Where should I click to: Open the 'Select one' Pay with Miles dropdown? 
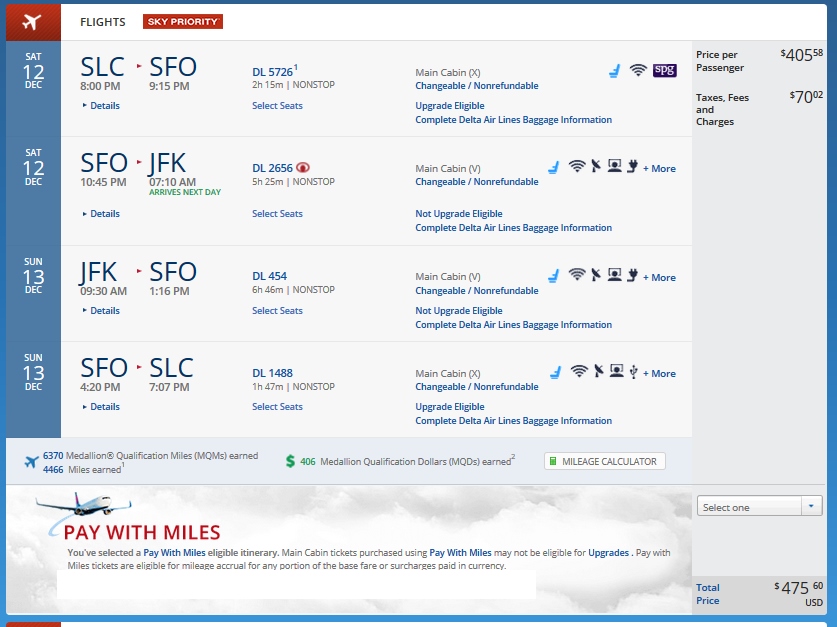pos(760,507)
